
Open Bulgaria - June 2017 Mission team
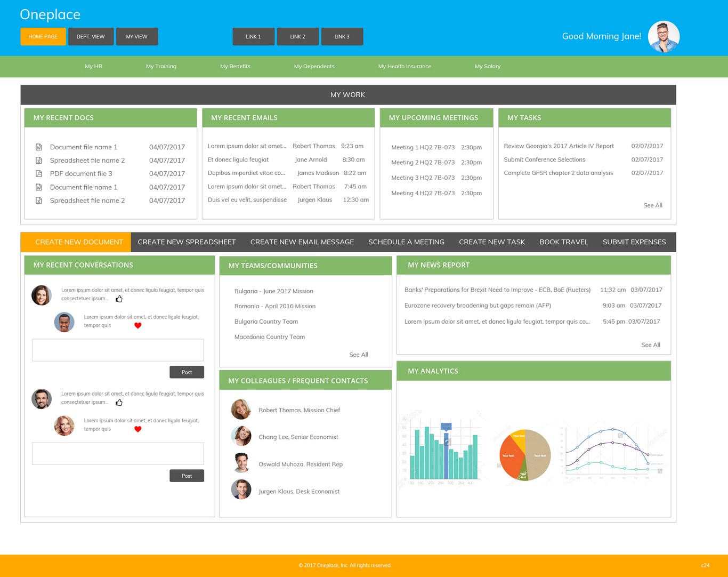coord(273,291)
